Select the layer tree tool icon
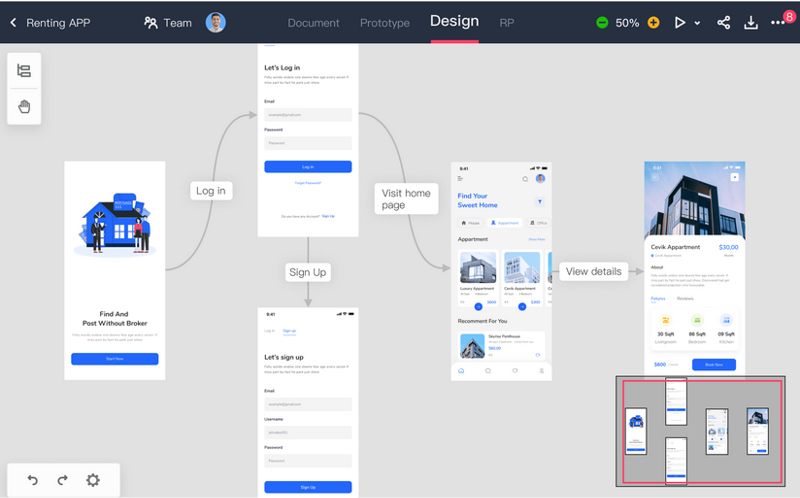Viewport: 800px width, 498px height. pos(24,70)
